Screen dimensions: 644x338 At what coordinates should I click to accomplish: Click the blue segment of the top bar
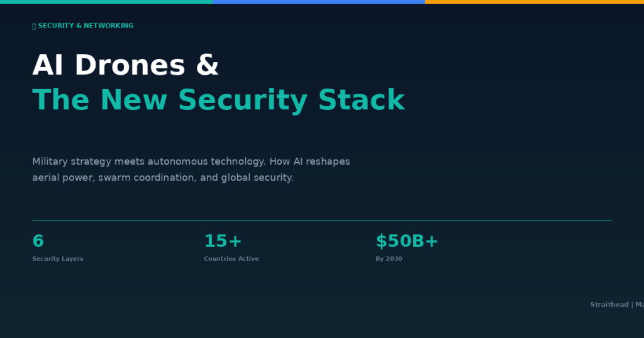coord(318,2)
